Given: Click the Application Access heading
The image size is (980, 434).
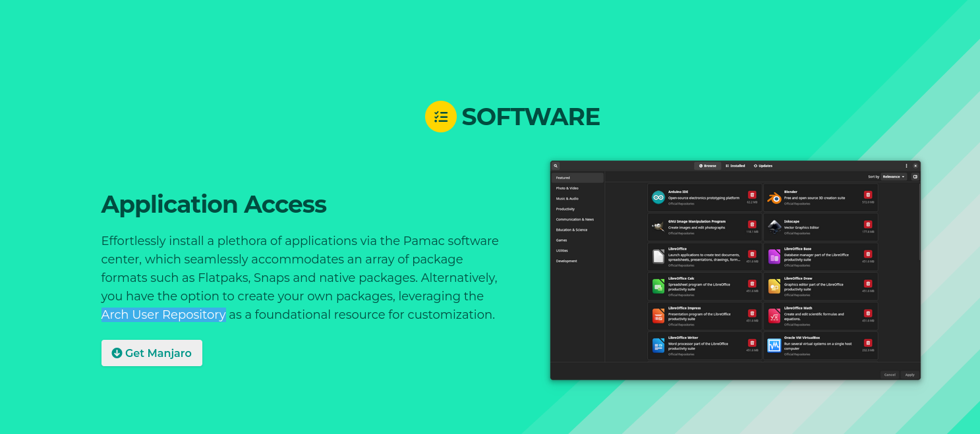Looking at the screenshot, I should pyautogui.click(x=214, y=204).
